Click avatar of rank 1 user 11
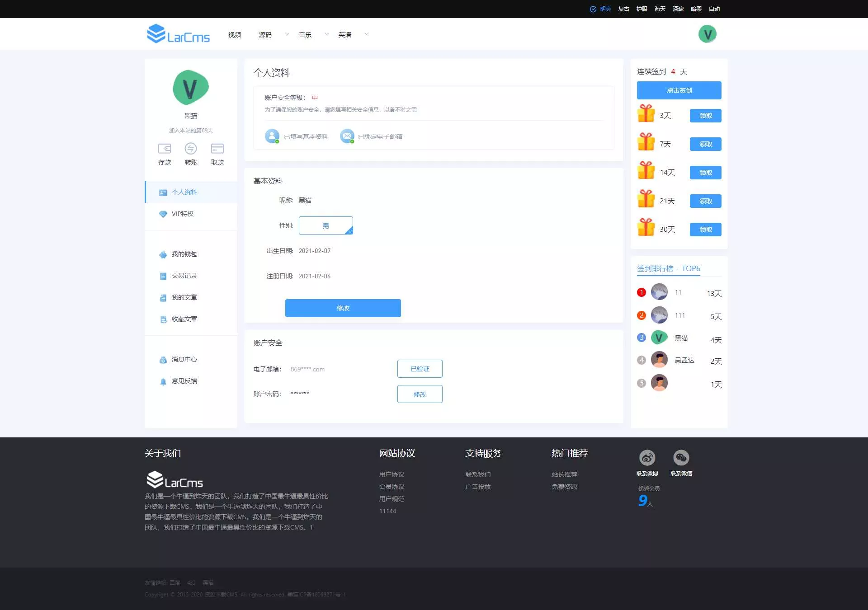The image size is (868, 610). (659, 292)
